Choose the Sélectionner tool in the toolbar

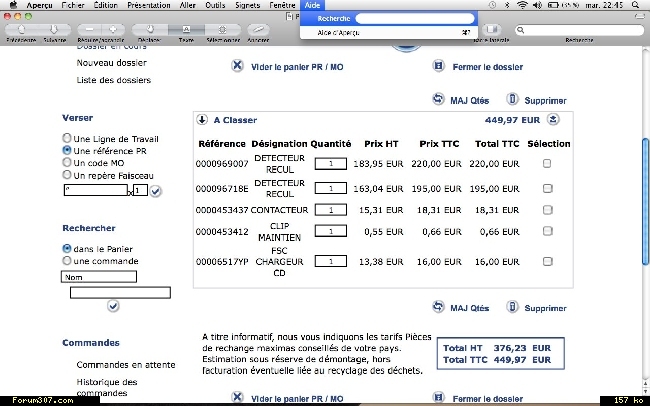223,29
